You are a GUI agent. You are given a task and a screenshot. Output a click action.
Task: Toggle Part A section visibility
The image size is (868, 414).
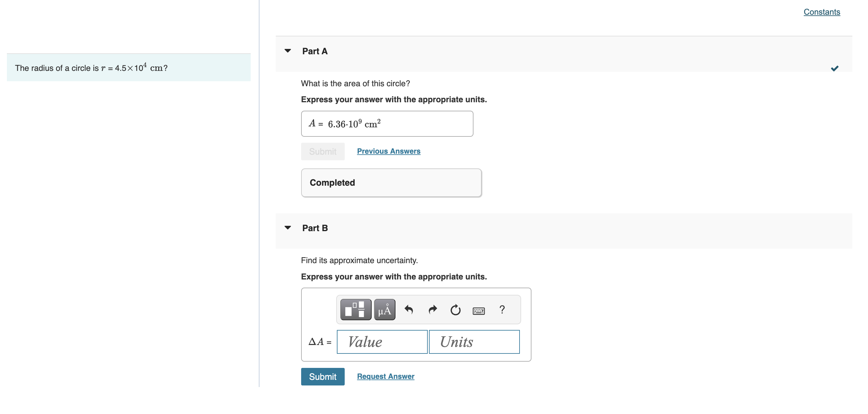point(288,50)
